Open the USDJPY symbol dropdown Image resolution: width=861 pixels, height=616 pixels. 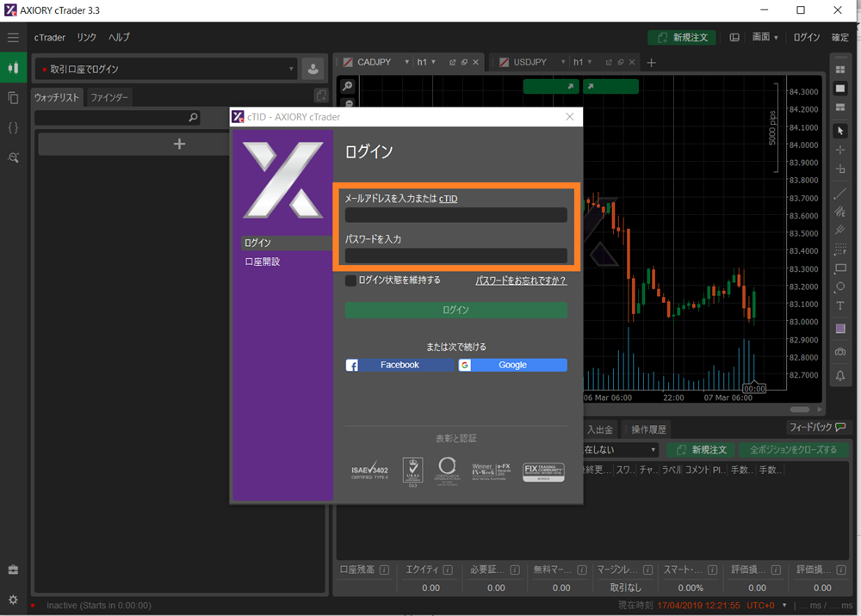563,62
